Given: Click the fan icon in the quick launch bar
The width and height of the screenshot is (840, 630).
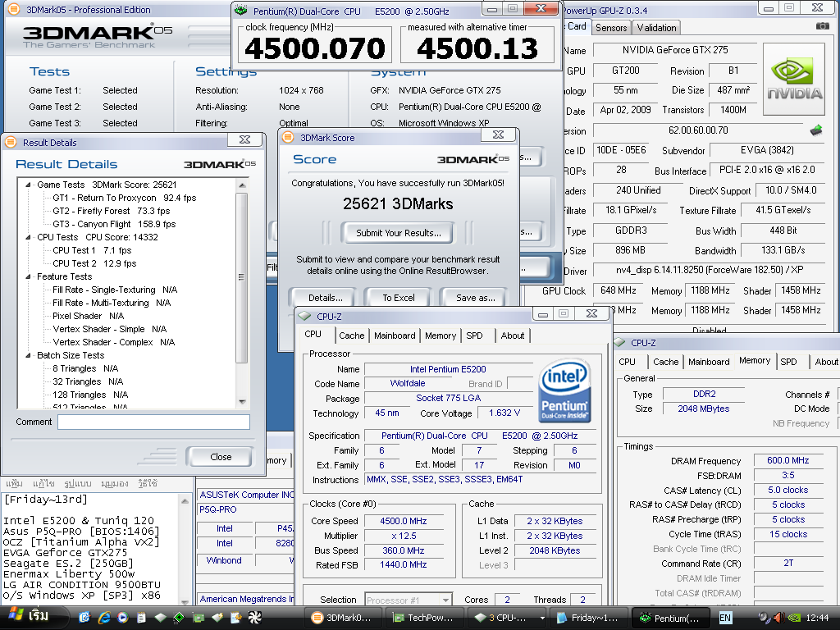Looking at the screenshot, I should 254,617.
